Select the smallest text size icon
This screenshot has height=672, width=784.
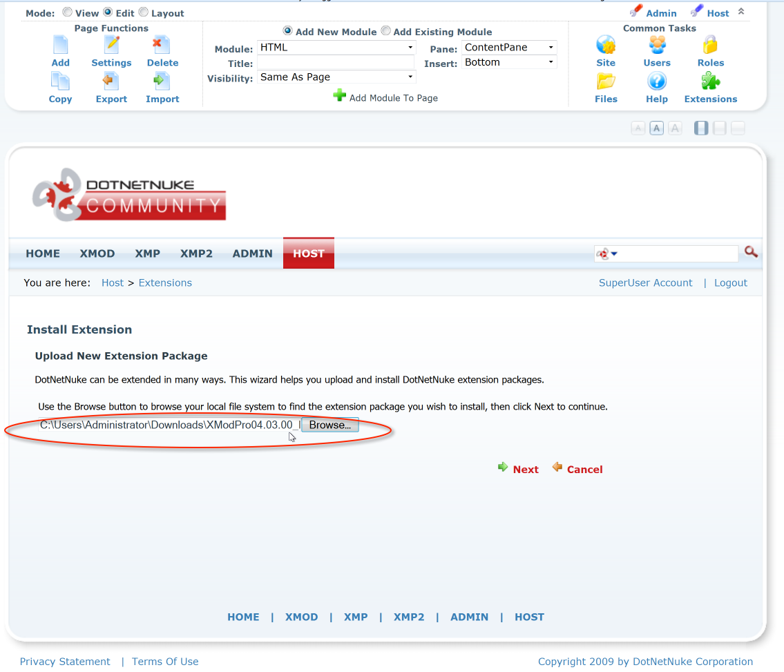pyautogui.click(x=638, y=128)
